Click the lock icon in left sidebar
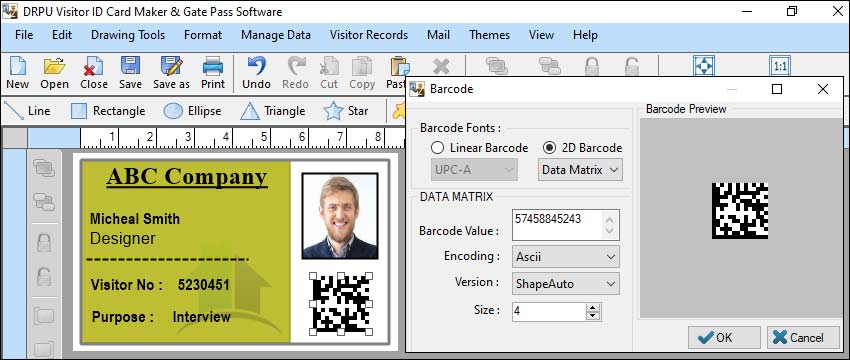This screenshot has width=850, height=360. [44, 242]
